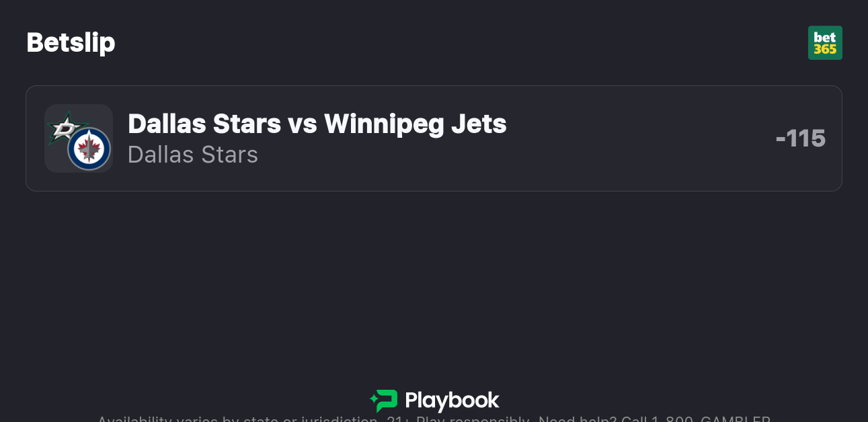Click the bet365 sportsbook logo
The image size is (868, 422).
click(825, 43)
